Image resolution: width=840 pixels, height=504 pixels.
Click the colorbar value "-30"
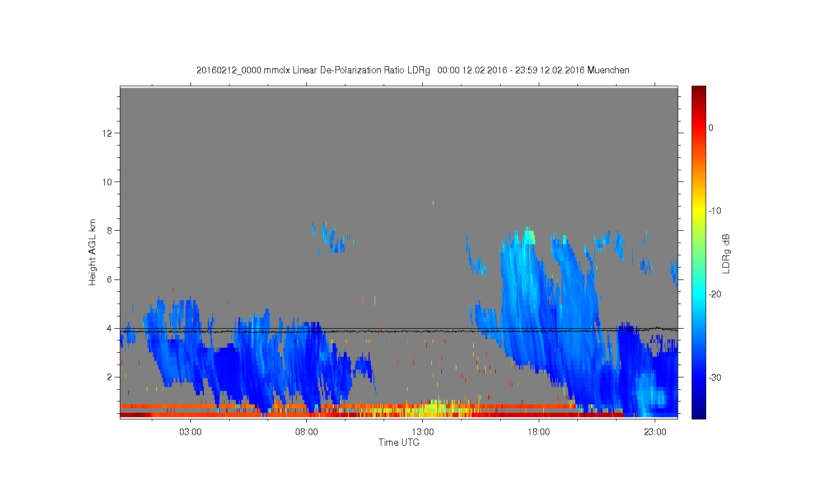coord(715,377)
